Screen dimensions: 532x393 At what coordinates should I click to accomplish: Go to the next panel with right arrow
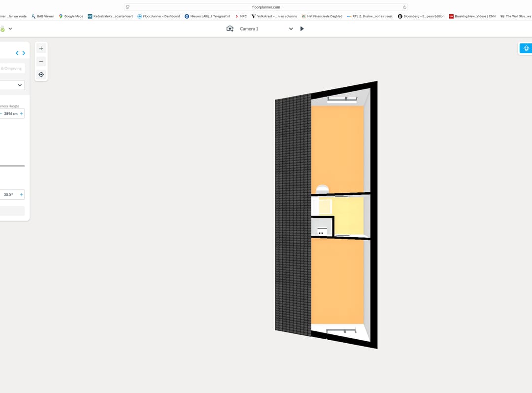point(24,53)
